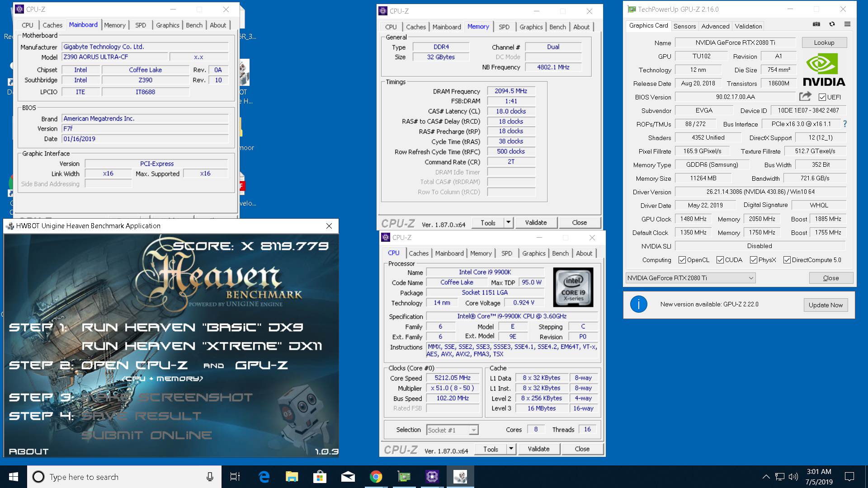Open Task View from taskbar
868x488 pixels.
pos(235,477)
